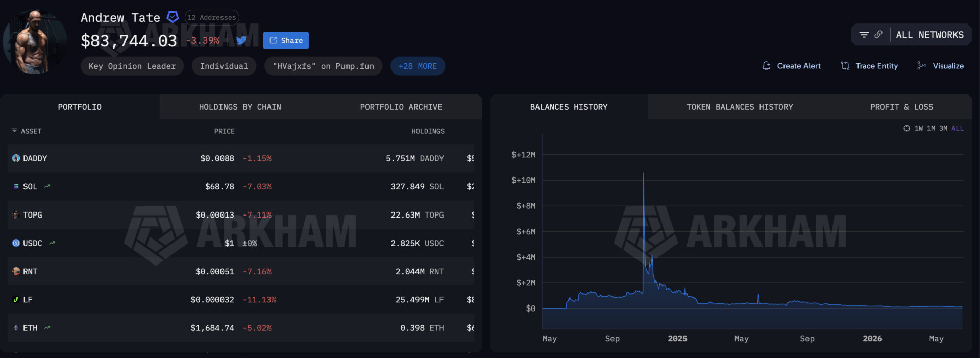The height and width of the screenshot is (358, 980).
Task: Click the 5.751M DADDY holdings value
Action: (415, 158)
